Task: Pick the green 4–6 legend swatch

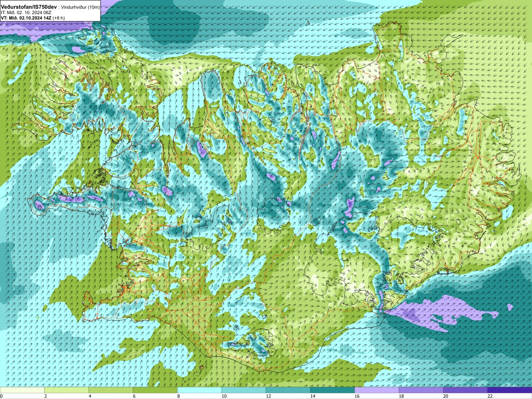Action: [x=111, y=390]
